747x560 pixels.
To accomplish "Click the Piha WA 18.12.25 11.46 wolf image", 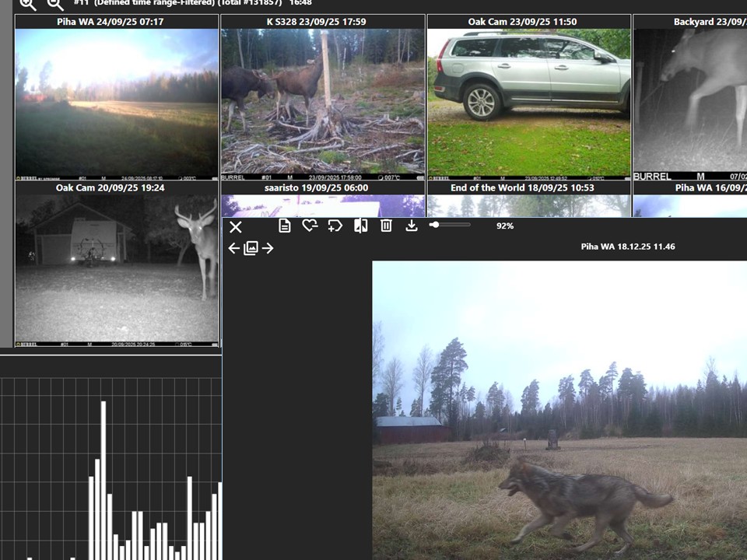I will [559, 410].
